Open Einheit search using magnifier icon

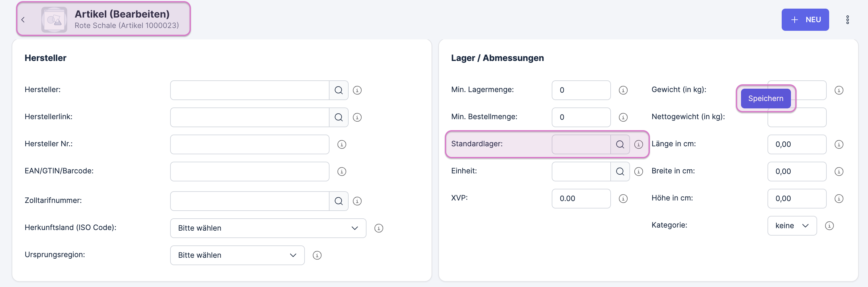620,171
